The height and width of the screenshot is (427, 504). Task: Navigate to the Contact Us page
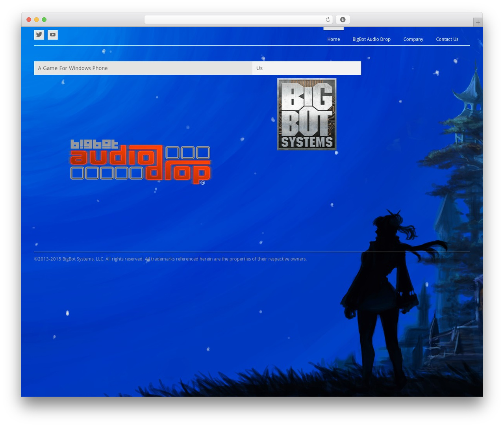pos(447,39)
